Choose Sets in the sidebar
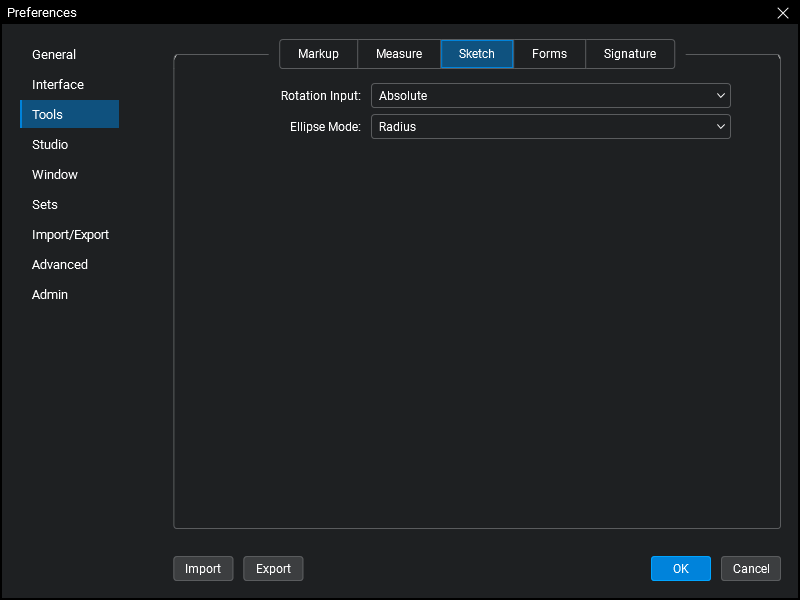This screenshot has height=600, width=800. pos(45,205)
